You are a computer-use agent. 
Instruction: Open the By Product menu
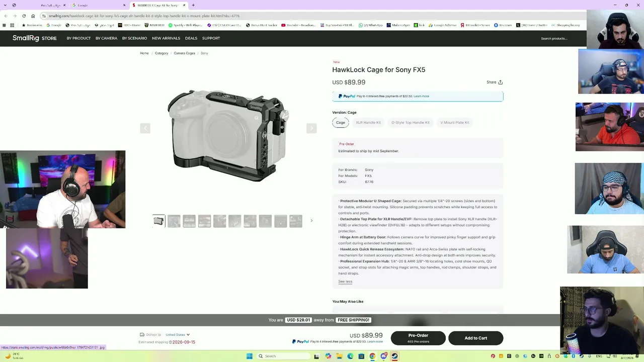click(x=78, y=38)
